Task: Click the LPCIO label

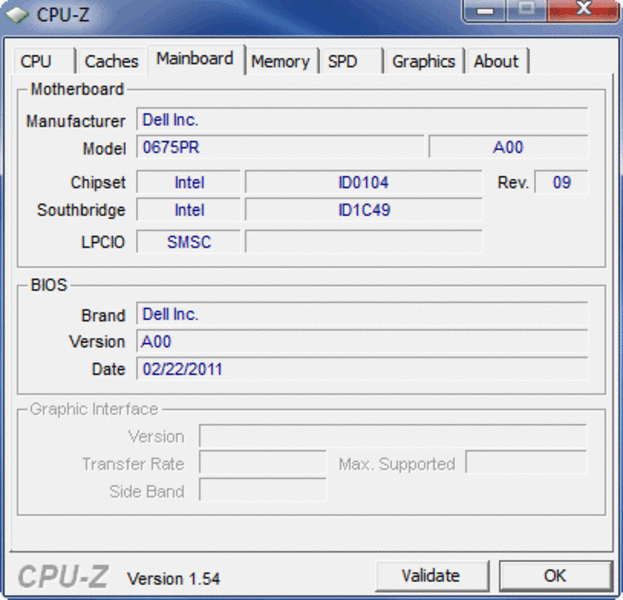Action: click(x=103, y=242)
